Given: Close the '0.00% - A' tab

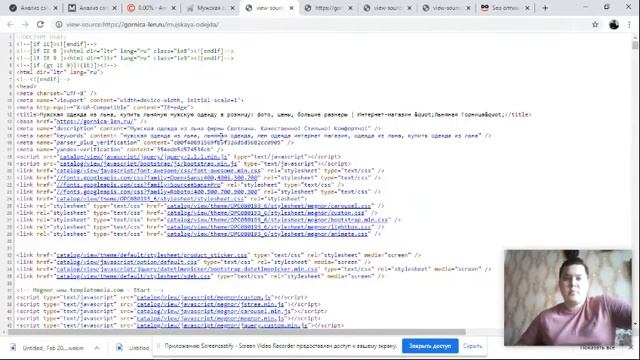Looking at the screenshot, I should (x=173, y=8).
